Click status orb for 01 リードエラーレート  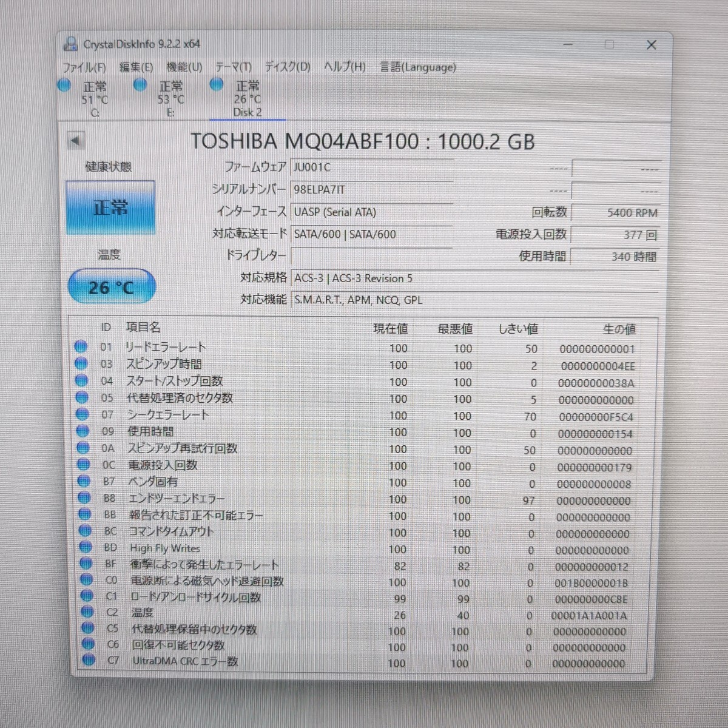point(81,347)
